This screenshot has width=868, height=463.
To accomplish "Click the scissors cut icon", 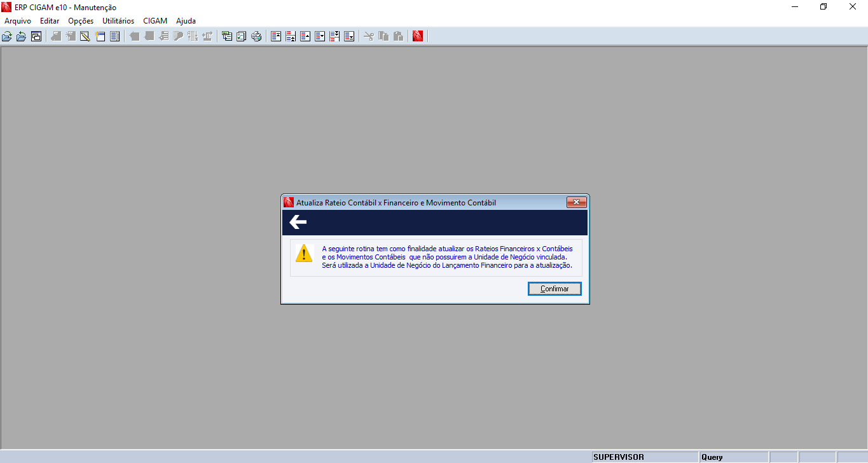I will pyautogui.click(x=369, y=36).
